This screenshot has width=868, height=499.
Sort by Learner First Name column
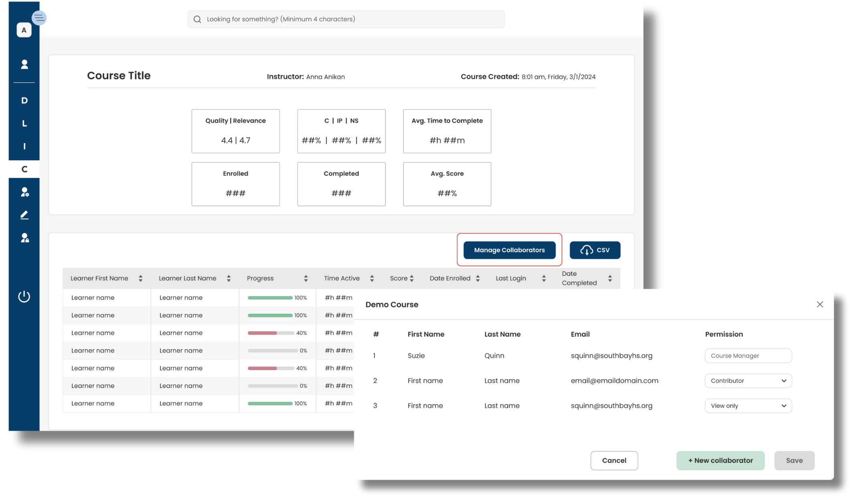point(140,278)
